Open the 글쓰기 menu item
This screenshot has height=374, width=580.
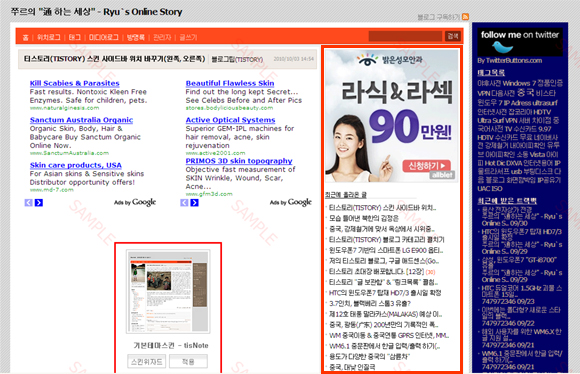[x=188, y=37]
